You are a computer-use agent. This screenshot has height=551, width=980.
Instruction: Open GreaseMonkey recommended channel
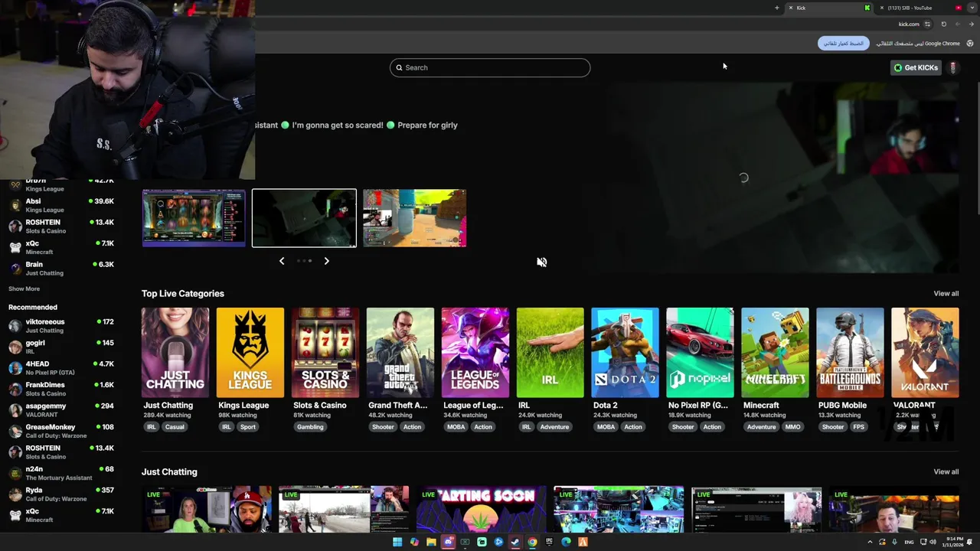[x=61, y=431]
